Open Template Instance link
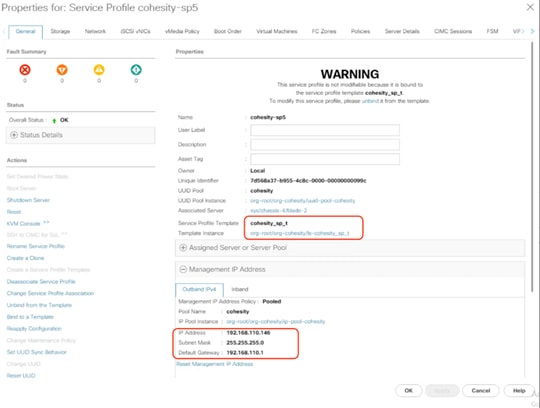Viewport: 540px width, 408px height. point(300,233)
